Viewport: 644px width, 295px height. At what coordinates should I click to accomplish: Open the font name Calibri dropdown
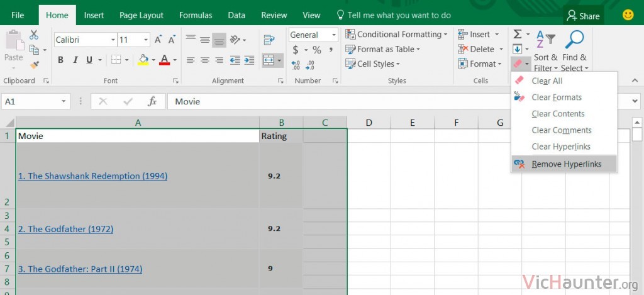click(113, 40)
